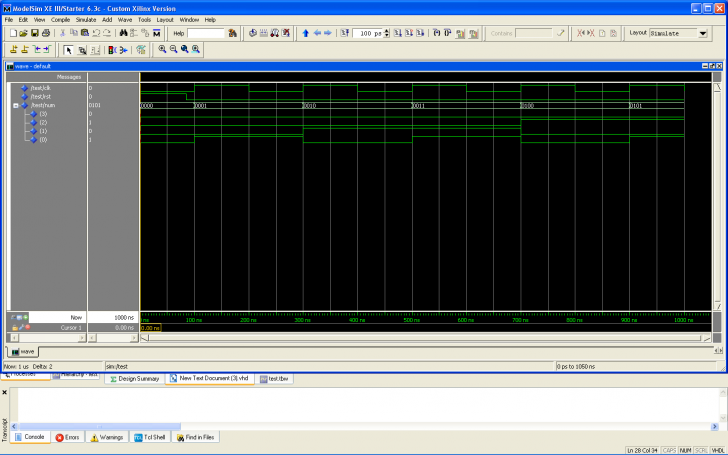Select the /test/clk signal
Image resolution: width=728 pixels, height=455 pixels.
(x=40, y=88)
